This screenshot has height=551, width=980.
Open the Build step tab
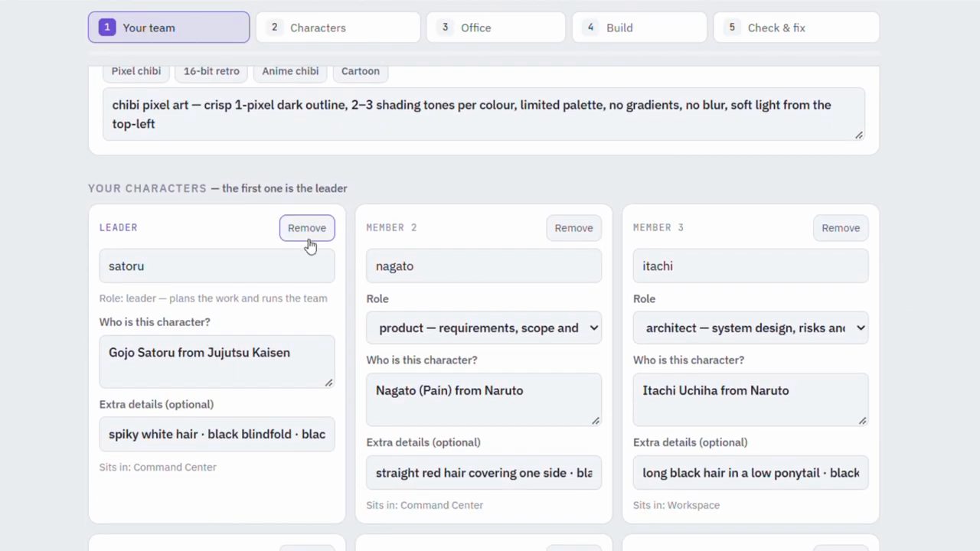tap(639, 28)
